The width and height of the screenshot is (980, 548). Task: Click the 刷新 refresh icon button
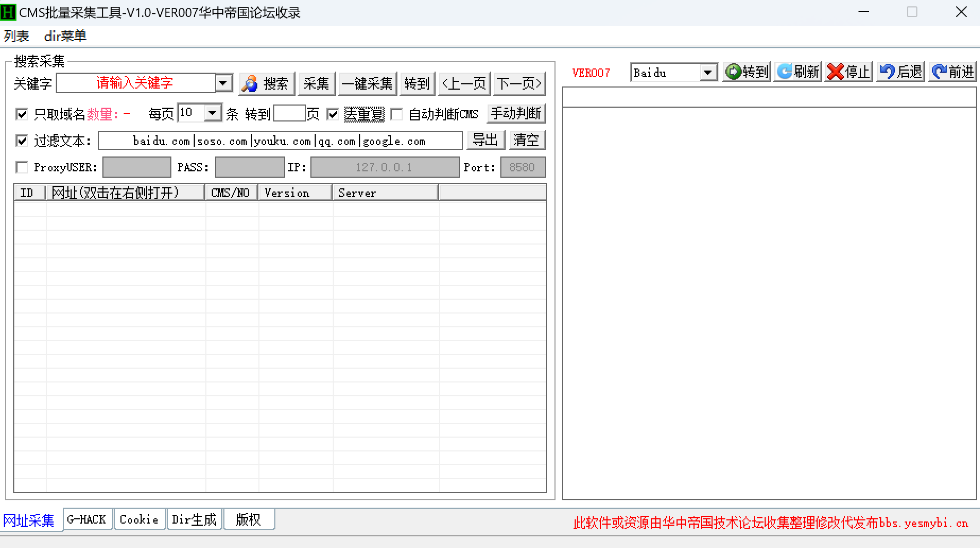(798, 72)
